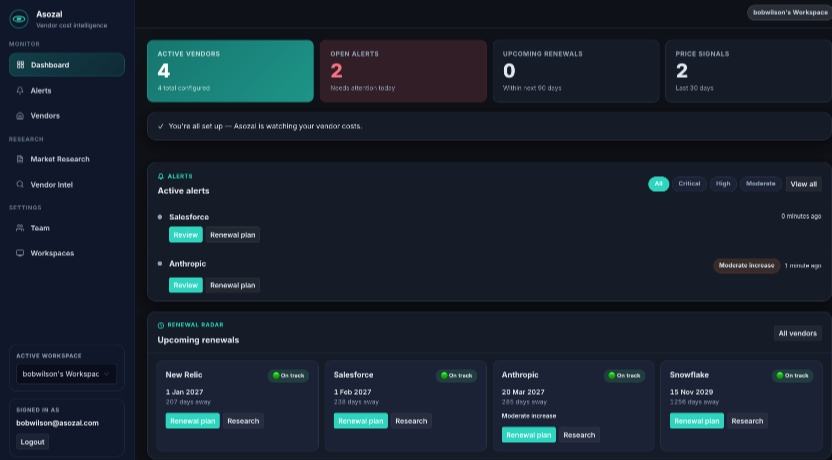Click Review for Salesforce alert

pos(186,235)
